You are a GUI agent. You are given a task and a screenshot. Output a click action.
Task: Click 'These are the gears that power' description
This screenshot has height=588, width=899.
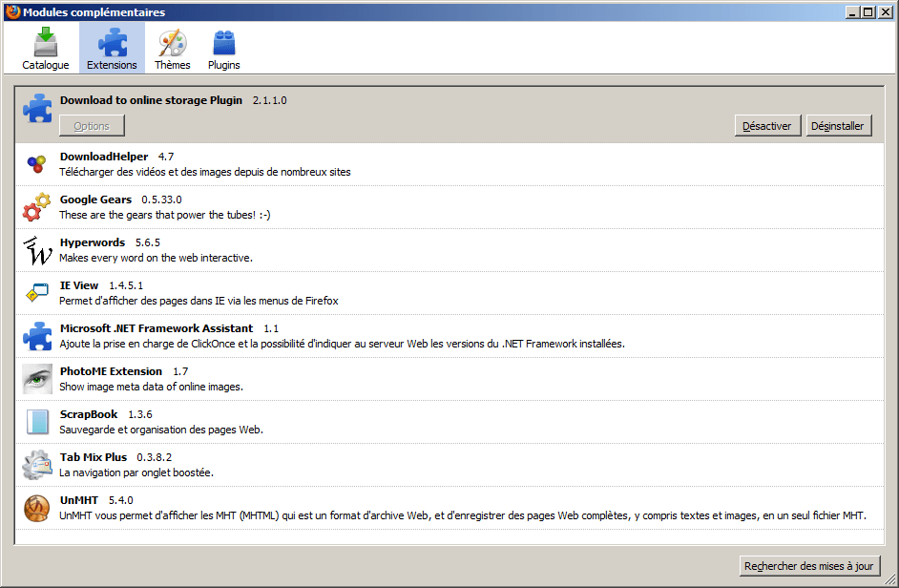click(x=165, y=215)
